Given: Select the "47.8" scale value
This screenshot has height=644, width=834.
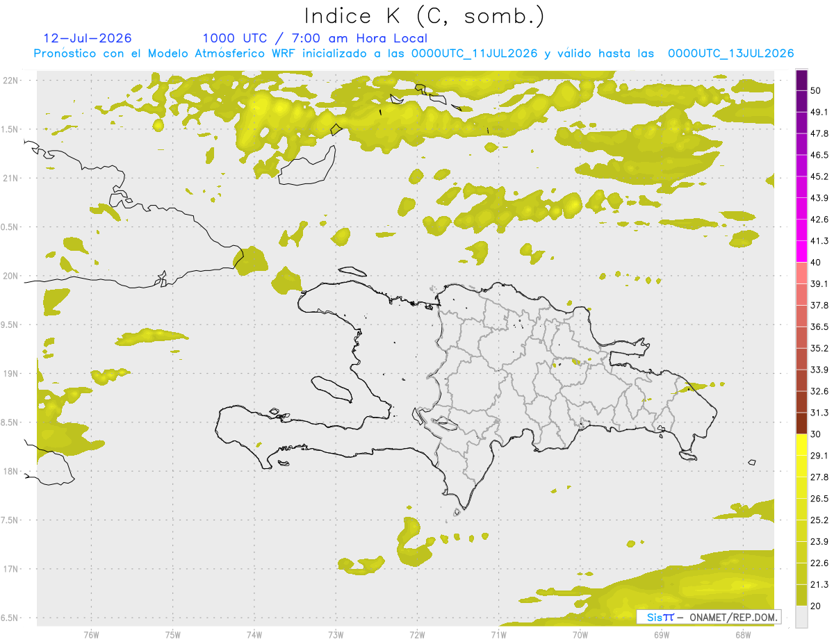Looking at the screenshot, I should tap(819, 133).
